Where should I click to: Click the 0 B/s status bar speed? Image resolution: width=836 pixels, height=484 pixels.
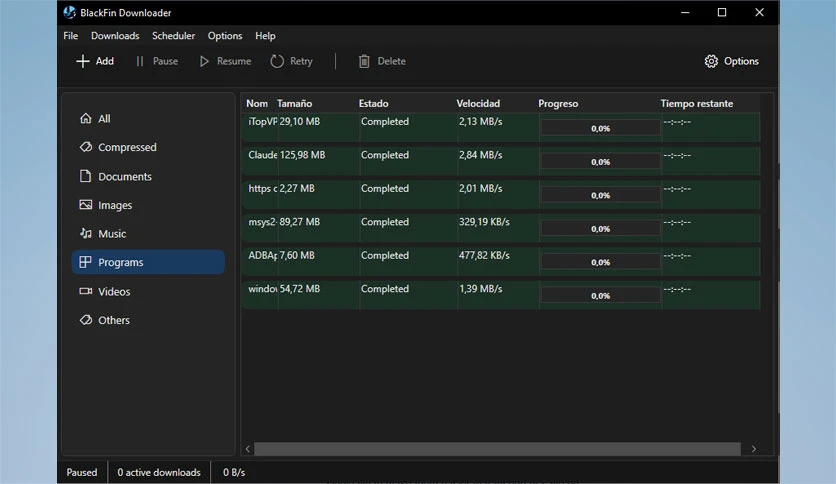[x=234, y=472]
